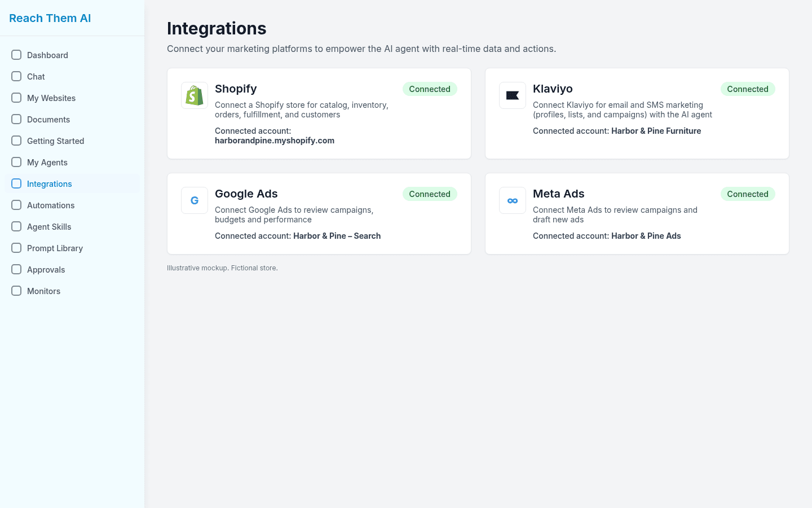This screenshot has height=508, width=812.
Task: Click the icon beside Getting Started
Action: click(16, 141)
